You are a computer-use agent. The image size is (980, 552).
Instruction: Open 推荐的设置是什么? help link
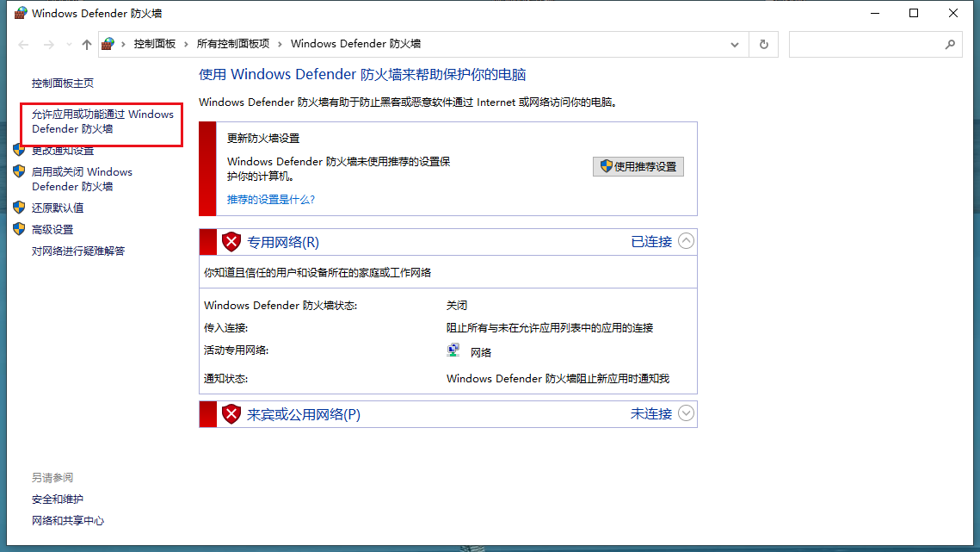point(271,200)
